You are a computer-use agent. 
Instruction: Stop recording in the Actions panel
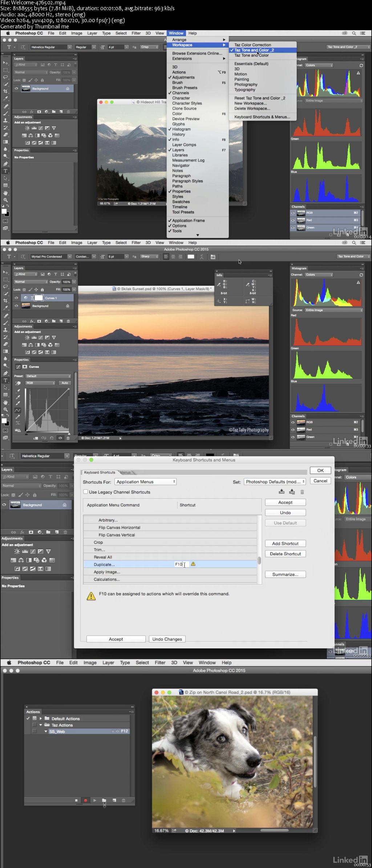pos(76,800)
